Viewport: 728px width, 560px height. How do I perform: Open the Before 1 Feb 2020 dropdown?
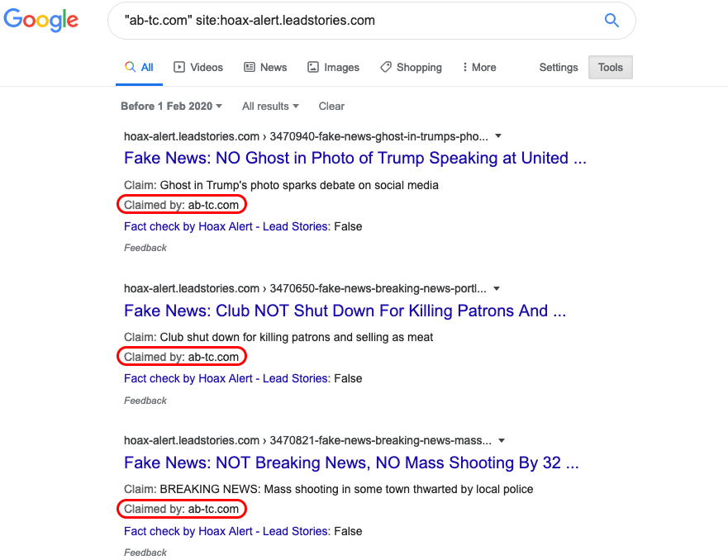pyautogui.click(x=171, y=106)
